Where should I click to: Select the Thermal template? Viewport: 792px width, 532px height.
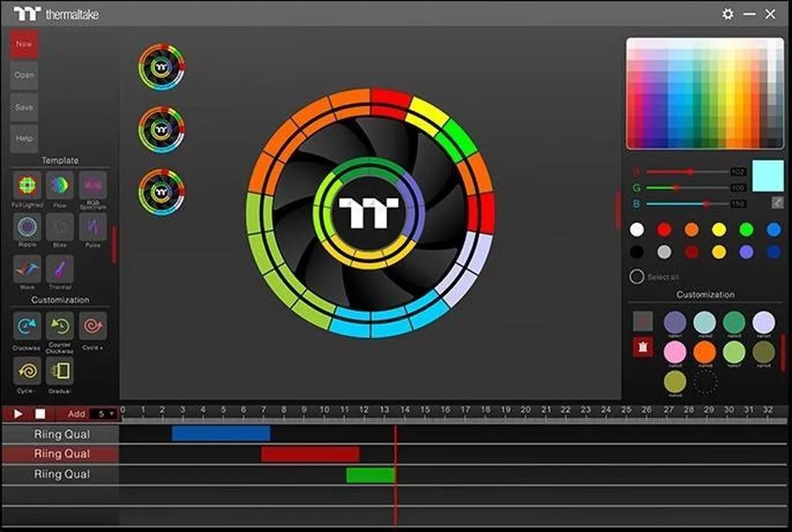coord(60,269)
